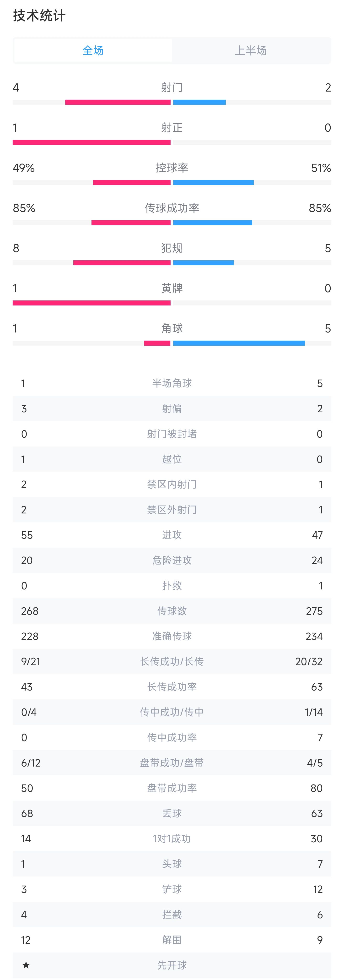The height and width of the screenshot is (980, 344).
Task: Click the 射门被封堵 row label
Action: [172, 434]
